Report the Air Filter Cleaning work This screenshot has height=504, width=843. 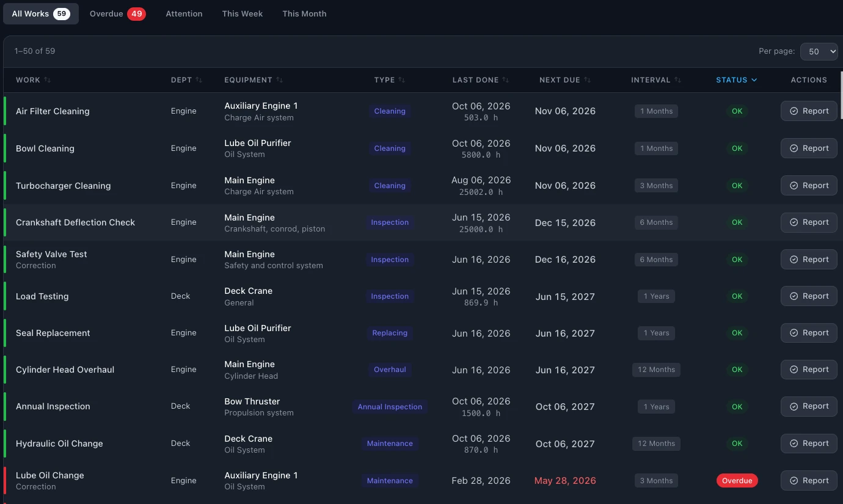point(809,111)
